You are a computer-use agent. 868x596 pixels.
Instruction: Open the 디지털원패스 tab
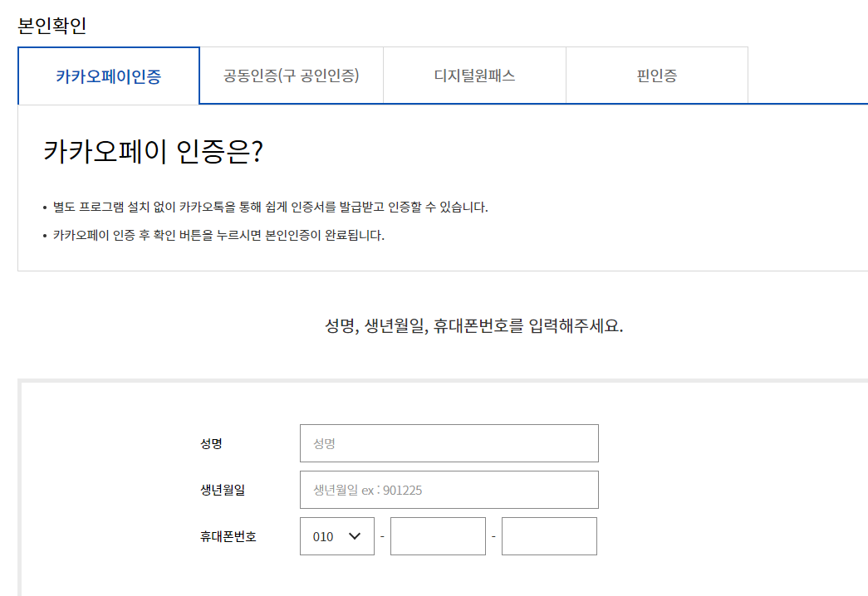point(474,76)
